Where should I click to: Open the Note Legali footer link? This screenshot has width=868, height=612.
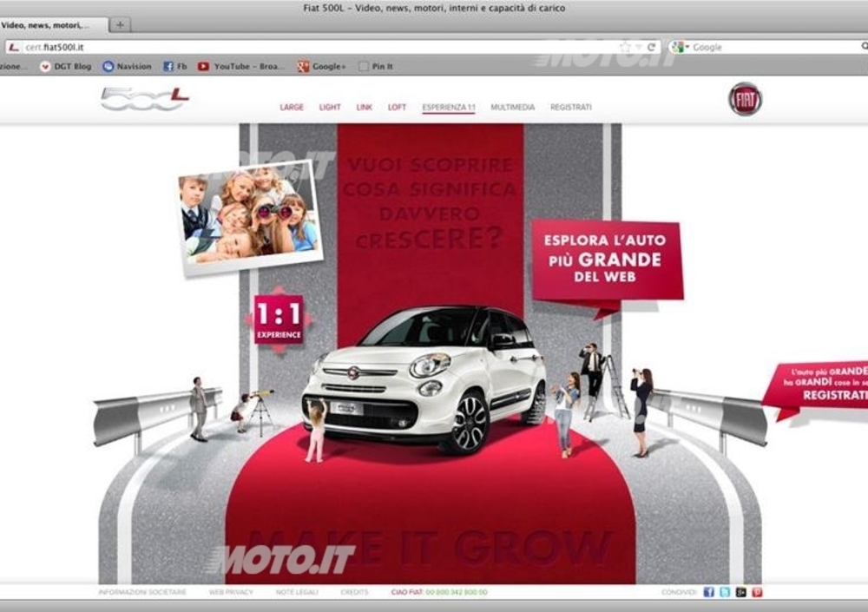(297, 592)
